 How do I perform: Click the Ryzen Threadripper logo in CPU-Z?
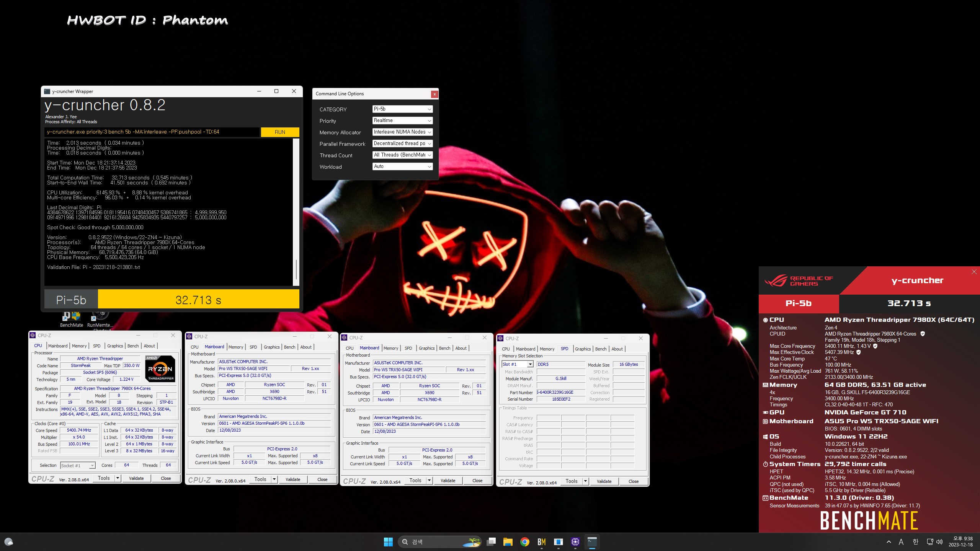pos(160,369)
